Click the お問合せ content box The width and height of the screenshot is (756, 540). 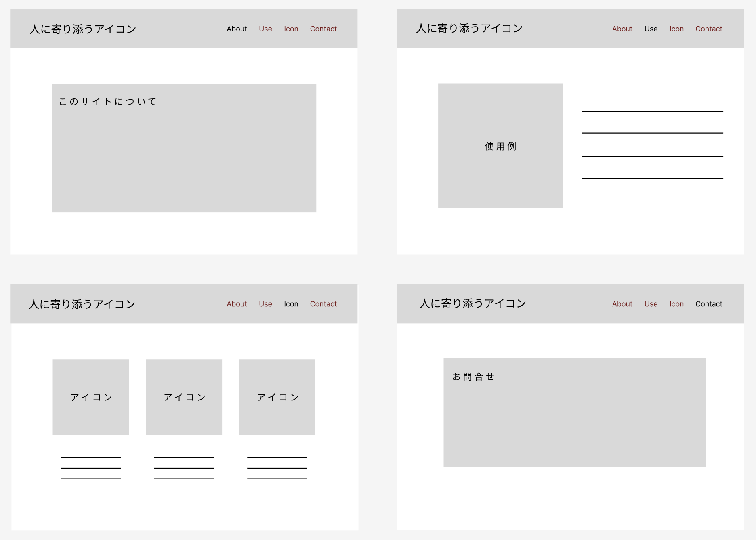574,412
